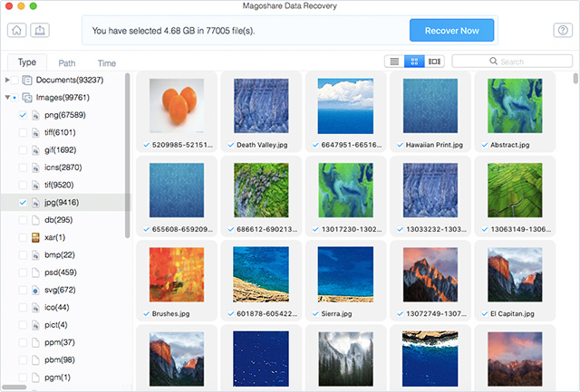This screenshot has height=392, width=580.
Task: Open the help question mark icon
Action: point(561,30)
